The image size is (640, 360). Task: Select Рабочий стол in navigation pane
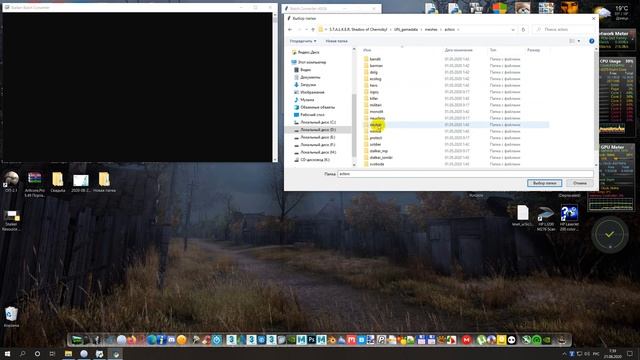(x=309, y=115)
